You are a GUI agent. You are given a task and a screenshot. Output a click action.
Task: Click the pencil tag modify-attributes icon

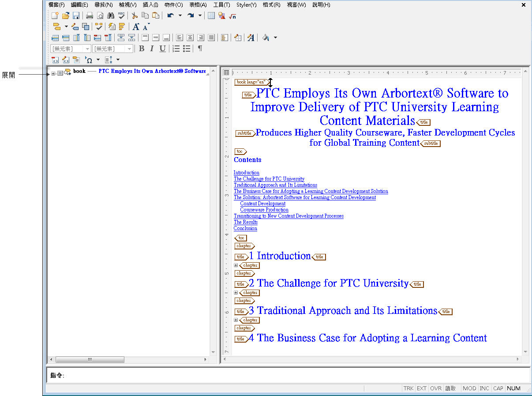(x=75, y=26)
